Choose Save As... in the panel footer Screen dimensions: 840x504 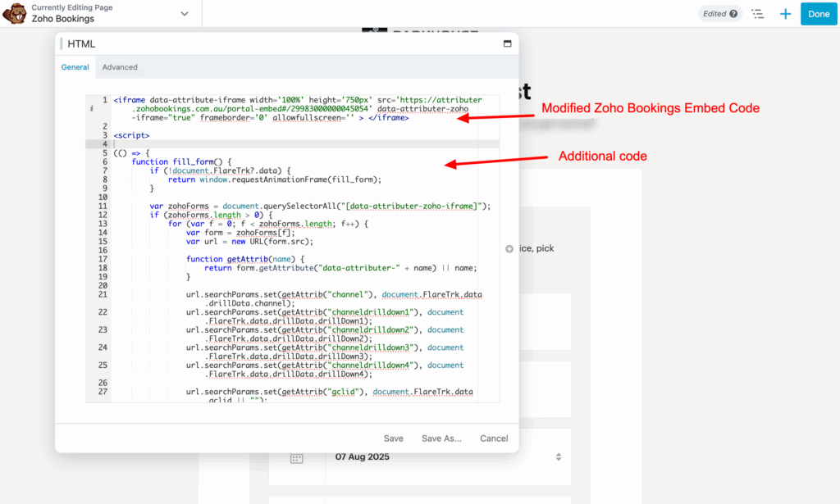pos(441,438)
